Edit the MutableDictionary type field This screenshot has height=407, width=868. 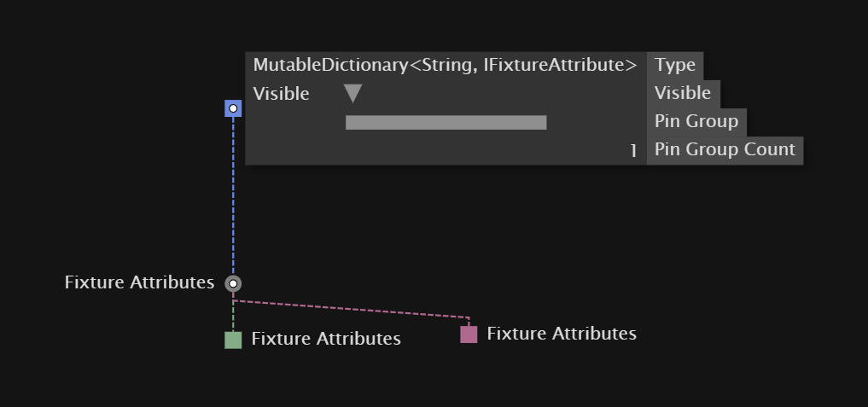click(x=445, y=66)
